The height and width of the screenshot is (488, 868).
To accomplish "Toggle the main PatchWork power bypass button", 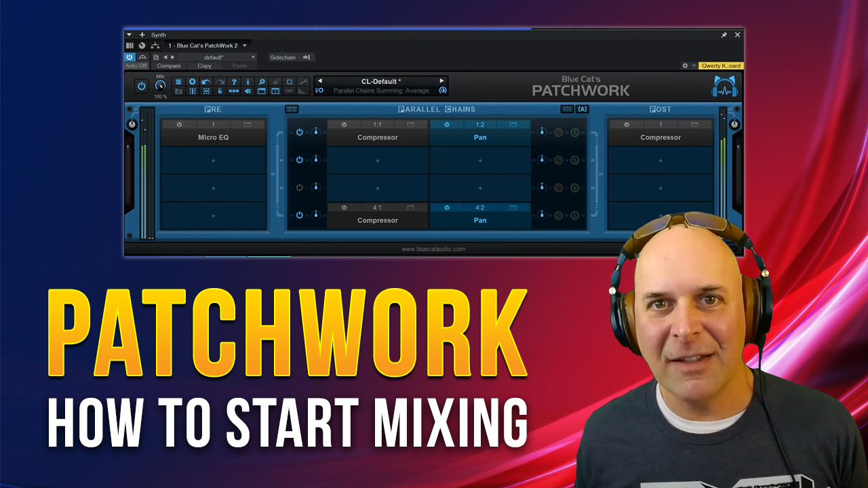I will [142, 86].
